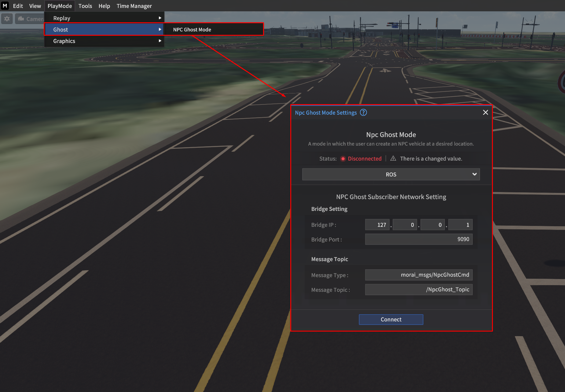The width and height of the screenshot is (565, 392).
Task: Click the Message Type input field
Action: (419, 275)
